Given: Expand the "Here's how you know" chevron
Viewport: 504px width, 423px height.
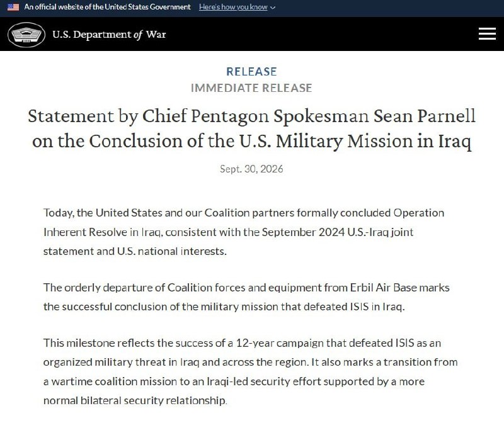Looking at the screenshot, I should click(273, 8).
